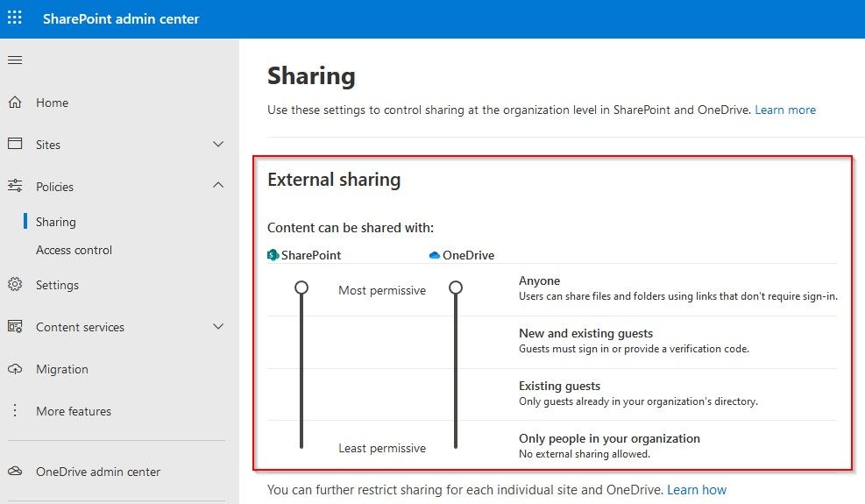865x504 pixels.
Task: Collapse navigation with the hamburger icon
Action: [15, 60]
